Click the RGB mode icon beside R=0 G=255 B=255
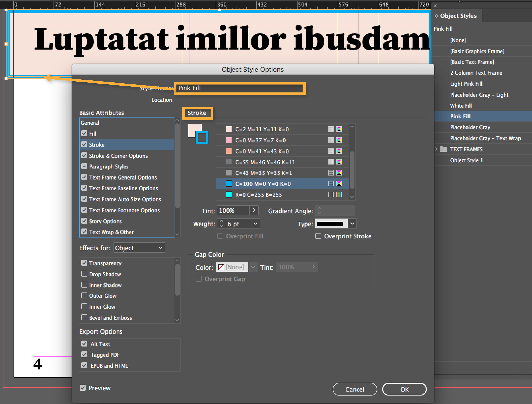532x404 pixels. pos(339,195)
